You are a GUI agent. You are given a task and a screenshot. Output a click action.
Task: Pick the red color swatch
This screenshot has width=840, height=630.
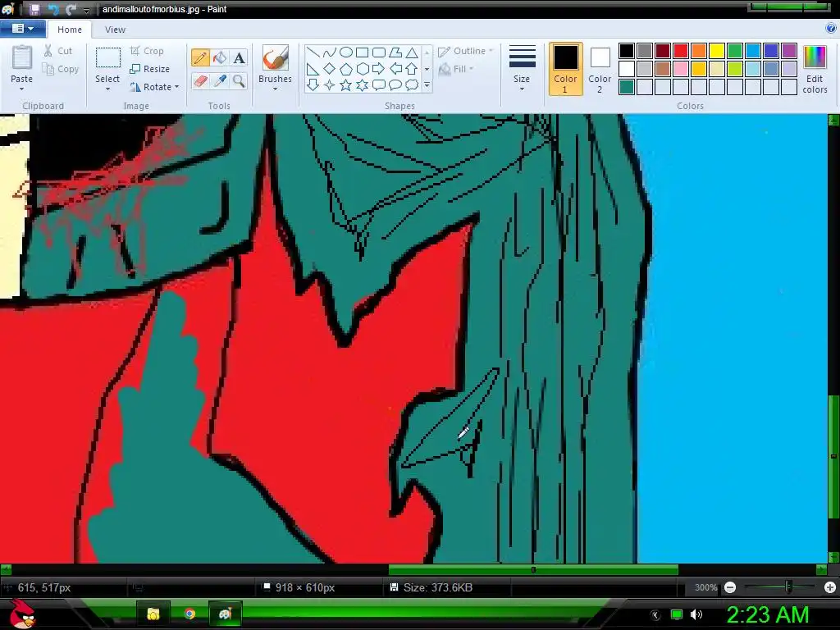click(681, 51)
